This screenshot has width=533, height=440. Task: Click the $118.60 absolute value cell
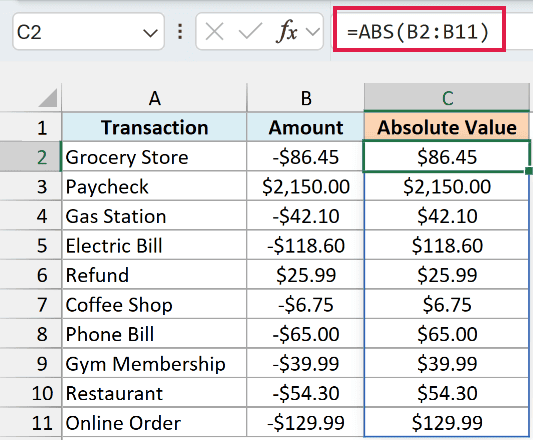[x=447, y=246]
